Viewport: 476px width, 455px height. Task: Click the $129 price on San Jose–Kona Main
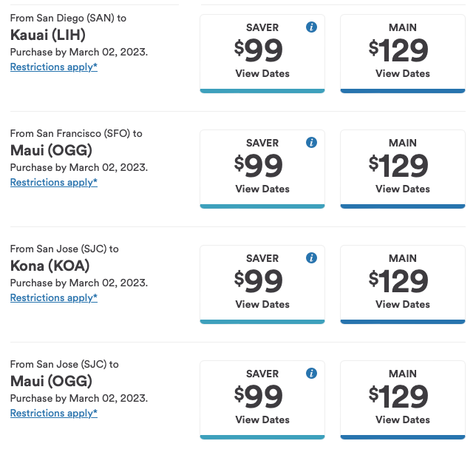(399, 282)
